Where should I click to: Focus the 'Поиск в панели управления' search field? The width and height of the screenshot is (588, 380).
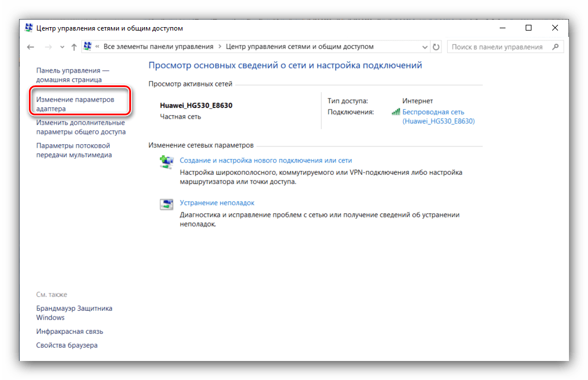pyautogui.click(x=497, y=47)
